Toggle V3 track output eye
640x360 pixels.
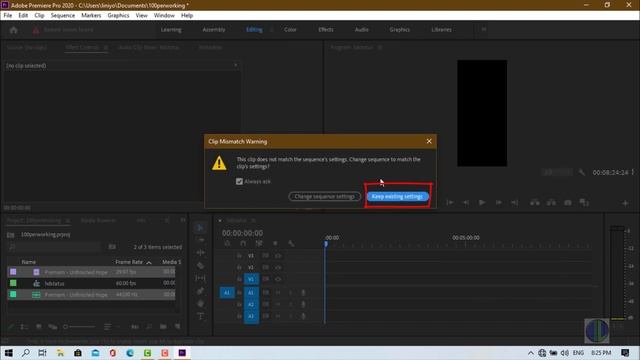(278, 256)
